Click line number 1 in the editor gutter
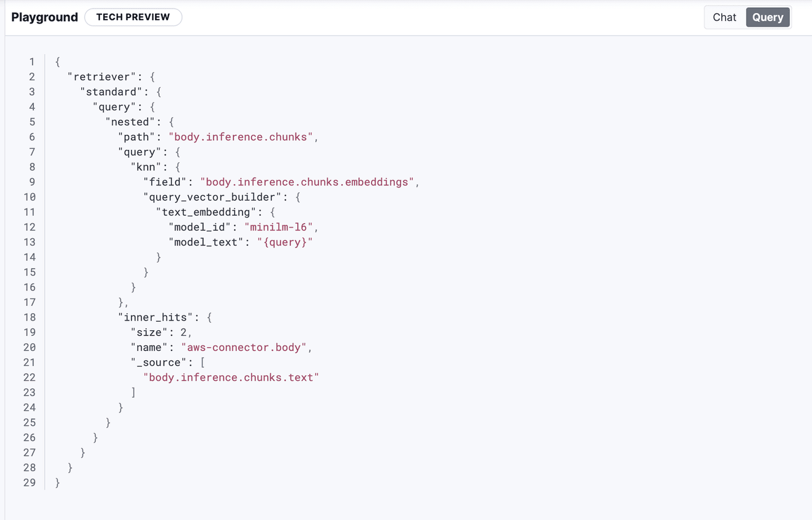Screen dimensions: 812x520 pos(32,61)
